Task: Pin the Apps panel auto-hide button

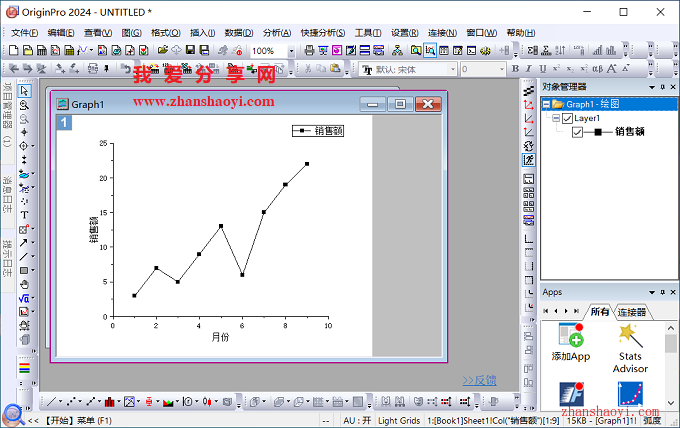Action: [x=662, y=292]
